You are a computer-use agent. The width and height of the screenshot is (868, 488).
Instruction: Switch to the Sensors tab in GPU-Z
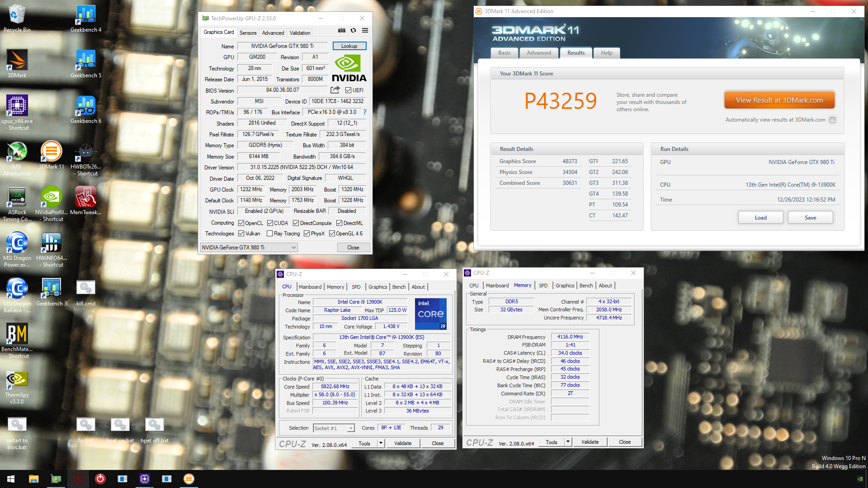pos(248,33)
